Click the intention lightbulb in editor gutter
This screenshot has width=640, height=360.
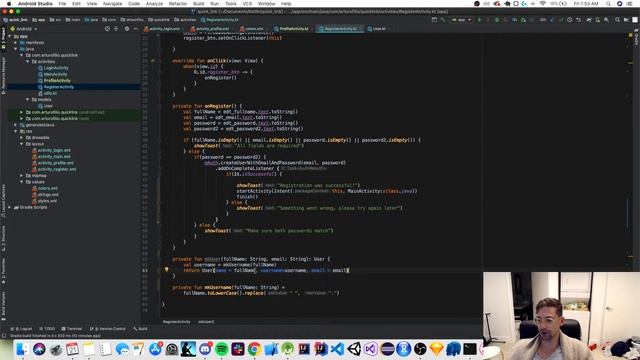tap(167, 269)
